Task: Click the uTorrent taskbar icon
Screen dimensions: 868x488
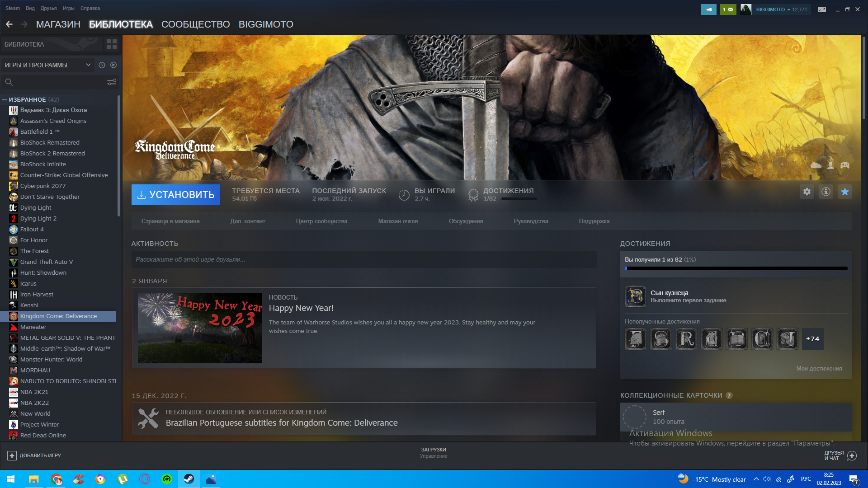Action: [123, 479]
